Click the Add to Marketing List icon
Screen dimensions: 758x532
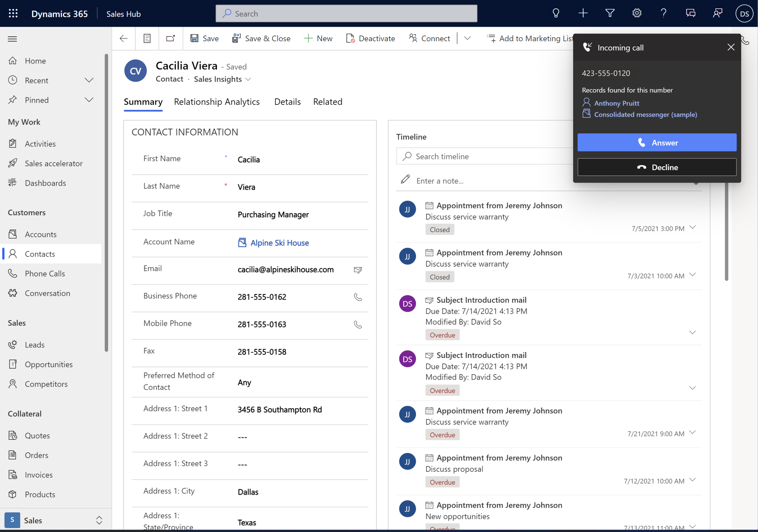coord(491,38)
